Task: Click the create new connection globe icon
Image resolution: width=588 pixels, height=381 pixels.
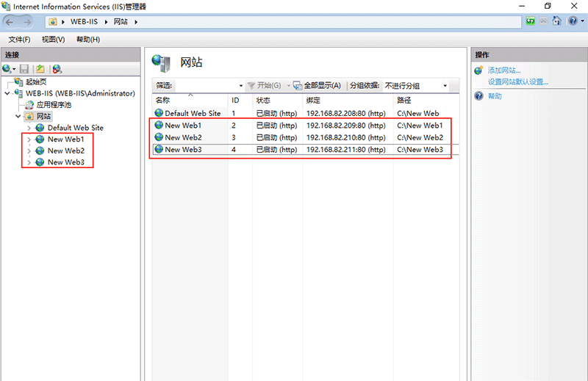Action: (7, 69)
